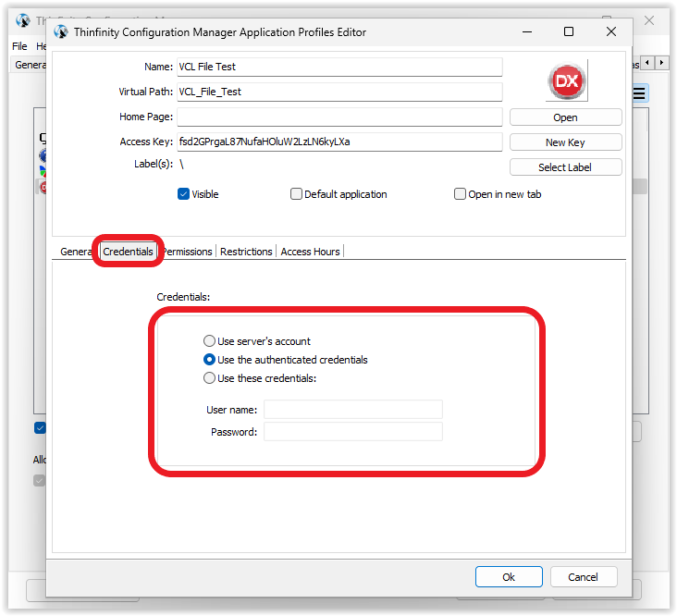
Task: Click the Thinfinity logo in editor title bar
Action: click(61, 31)
